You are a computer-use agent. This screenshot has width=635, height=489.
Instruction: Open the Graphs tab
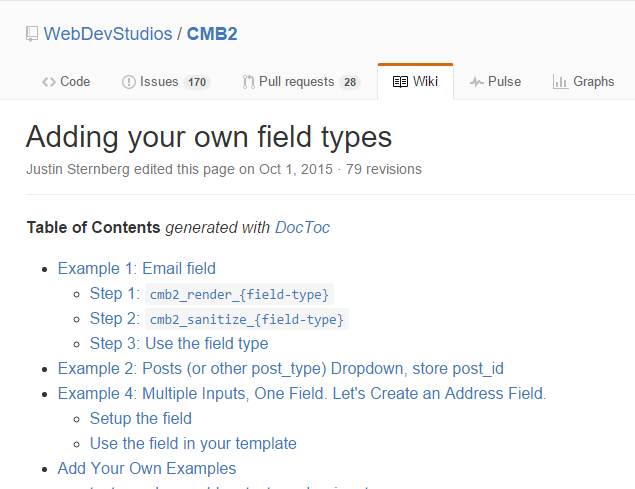click(584, 82)
